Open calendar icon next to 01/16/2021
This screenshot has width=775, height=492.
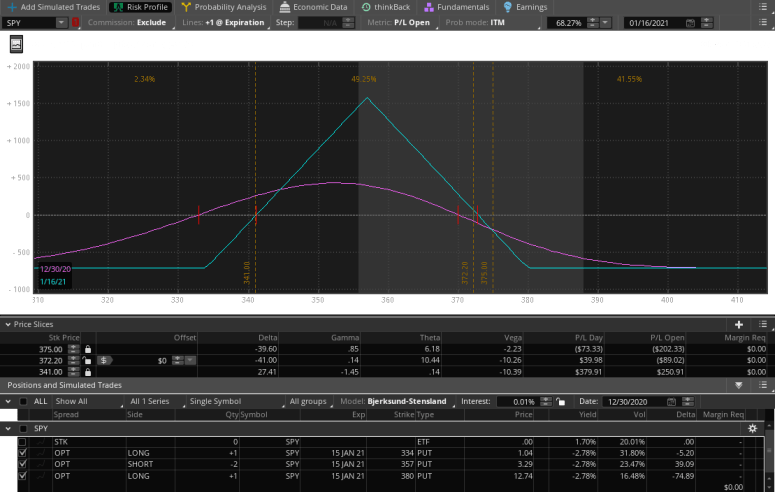691,22
